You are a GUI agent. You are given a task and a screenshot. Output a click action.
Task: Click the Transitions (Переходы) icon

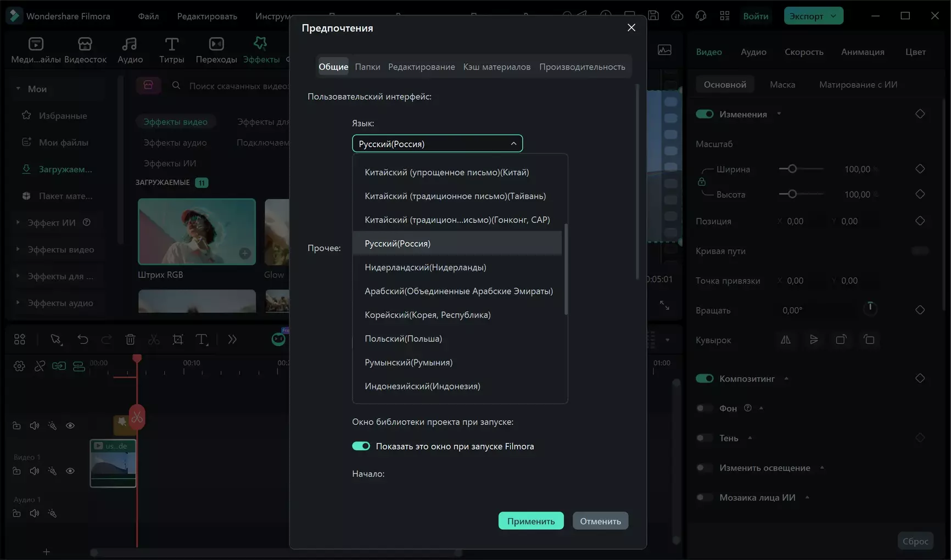coord(216,49)
